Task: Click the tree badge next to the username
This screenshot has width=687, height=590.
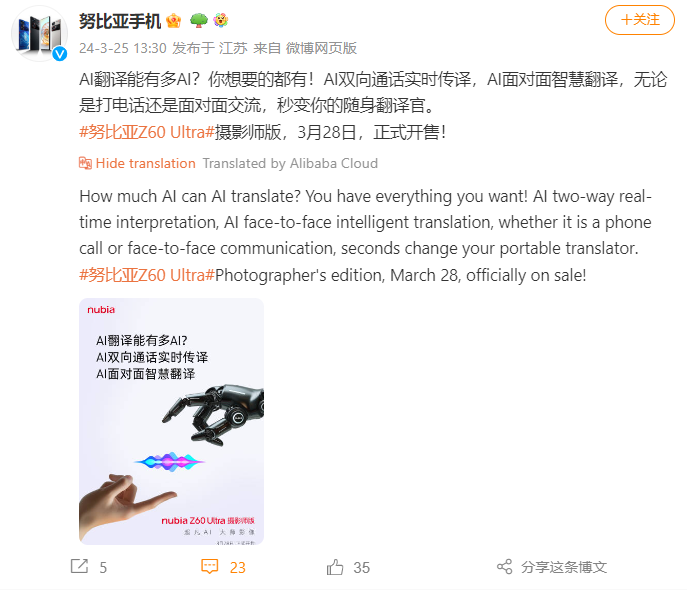Action: (198, 21)
